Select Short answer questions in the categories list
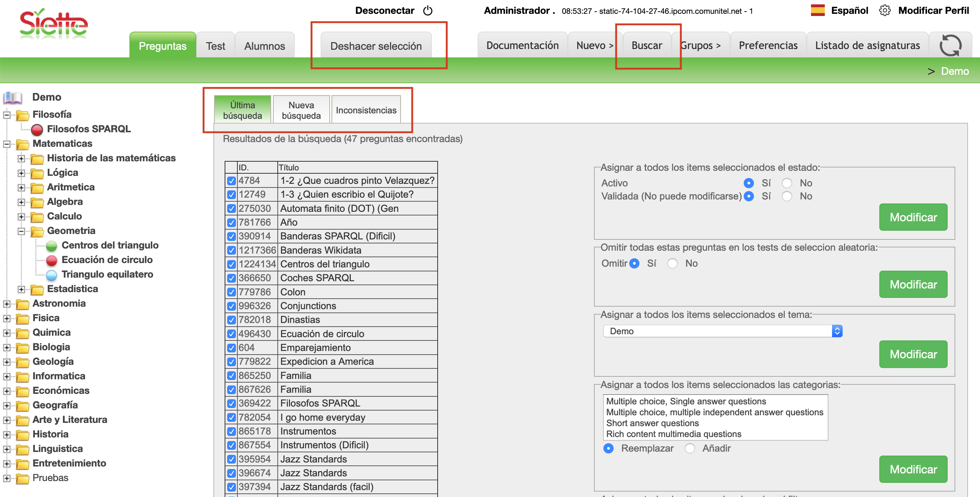980x497 pixels. click(652, 423)
